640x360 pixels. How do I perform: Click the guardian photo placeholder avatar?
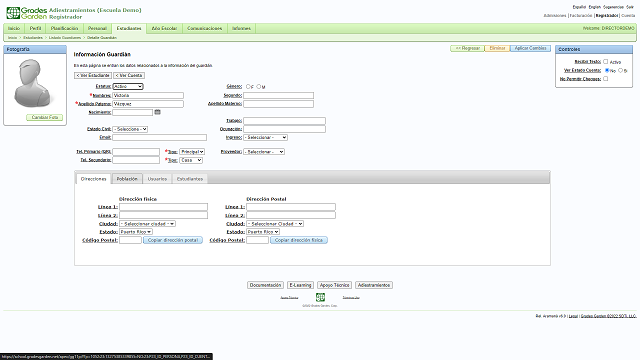[x=32, y=83]
